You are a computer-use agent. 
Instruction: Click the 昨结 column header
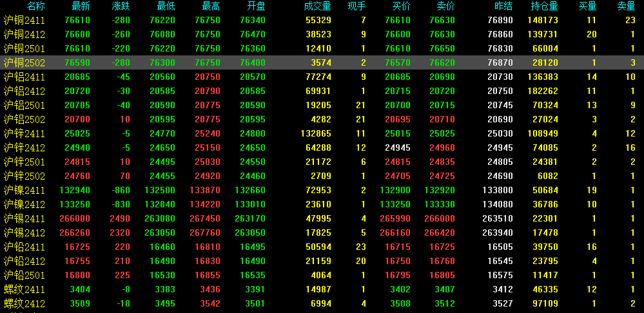coord(504,6)
